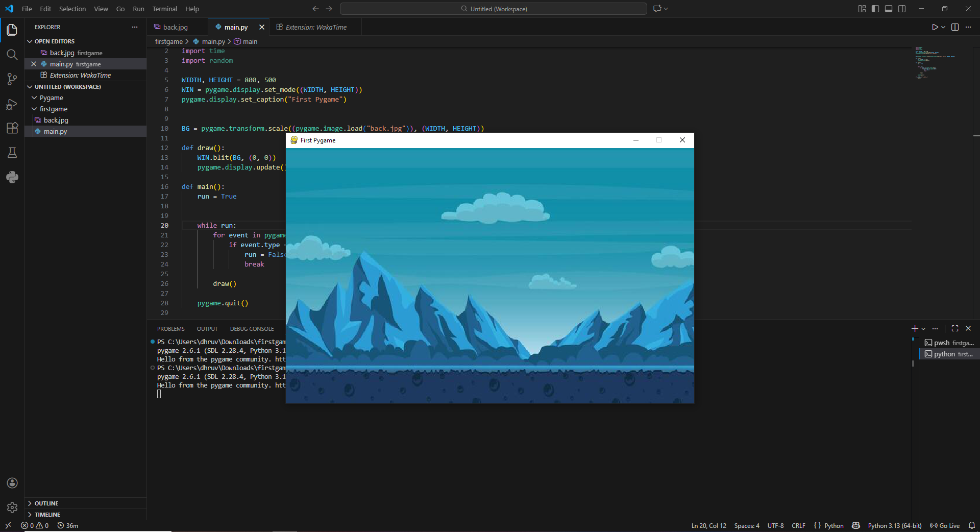Click the Run Python File play button
The width and height of the screenshot is (980, 532).
[935, 27]
